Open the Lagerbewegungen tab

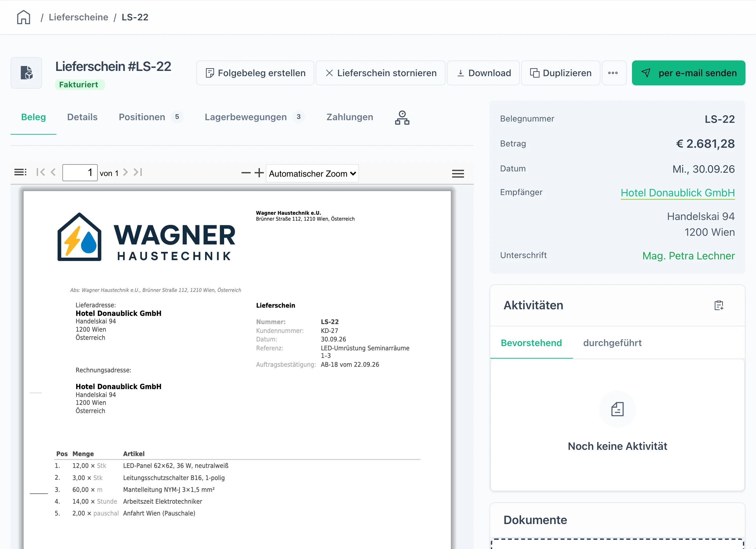(x=255, y=117)
